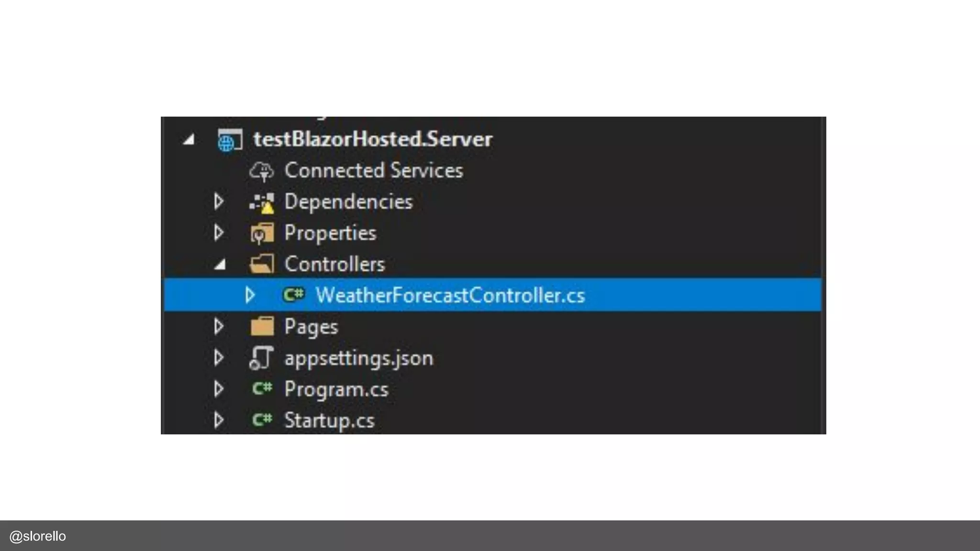Expand WeatherForecastController.cs file node

click(250, 295)
